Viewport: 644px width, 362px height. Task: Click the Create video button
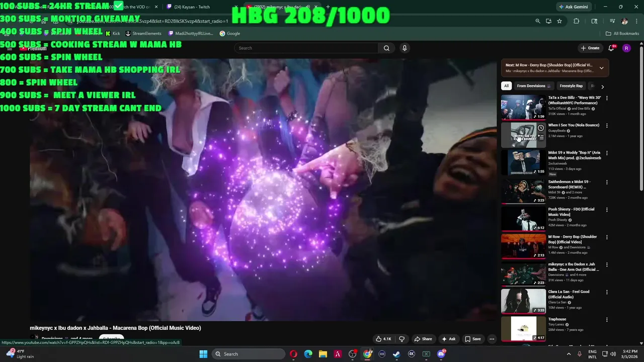(590, 48)
